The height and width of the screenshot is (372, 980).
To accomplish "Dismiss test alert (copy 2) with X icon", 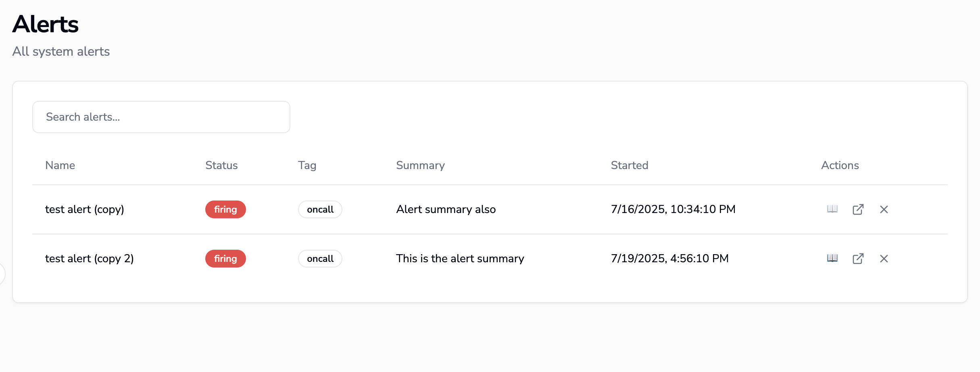I will click(884, 259).
